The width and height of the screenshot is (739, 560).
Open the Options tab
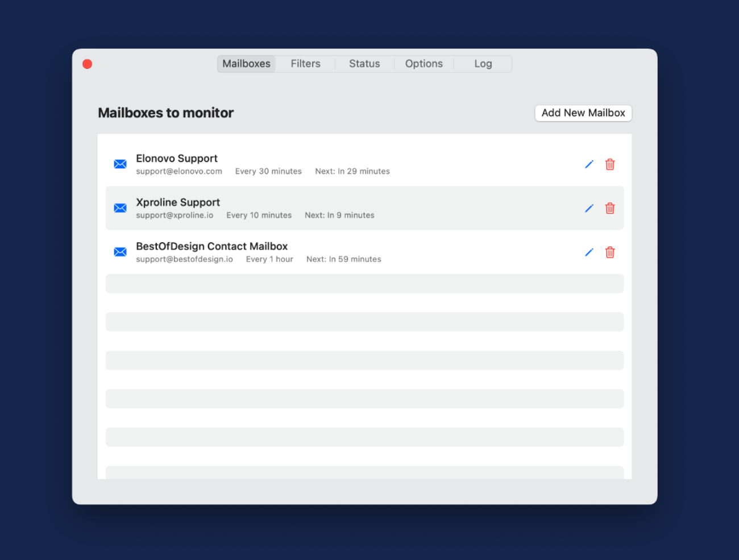point(424,64)
